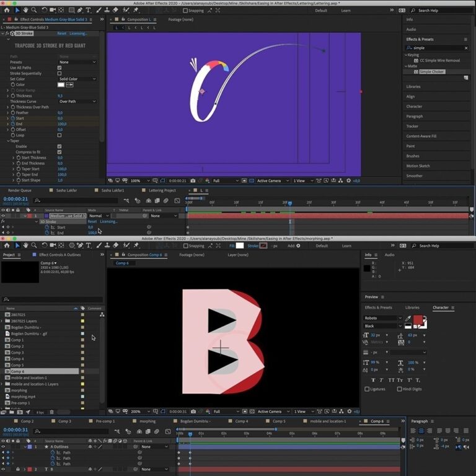
Task: Switch to Comp 3 timeline tab
Action: [x=64, y=421]
